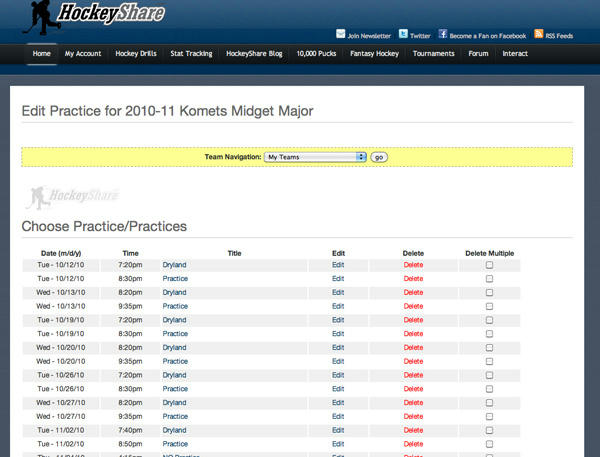Click Edit for the 10/19/10 7:20pm Dryland
The width and height of the screenshot is (600, 457).
[x=338, y=320]
